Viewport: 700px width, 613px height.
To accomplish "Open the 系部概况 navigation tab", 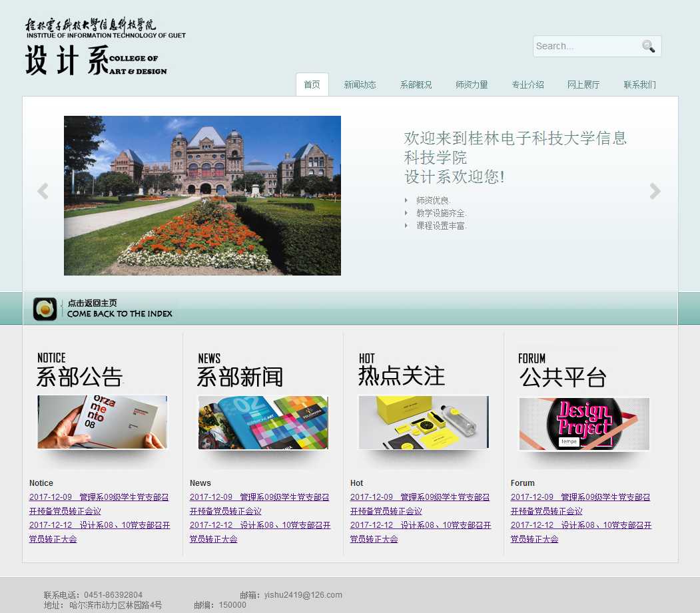I will [x=416, y=85].
